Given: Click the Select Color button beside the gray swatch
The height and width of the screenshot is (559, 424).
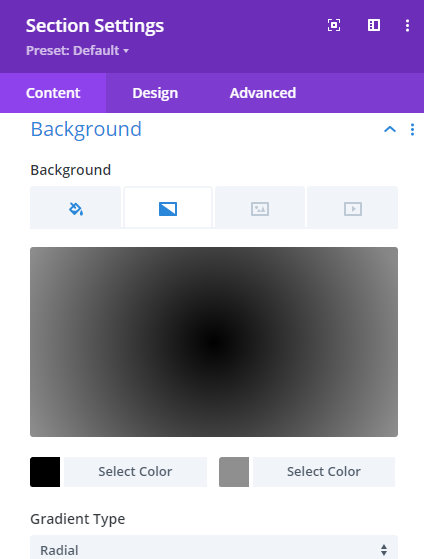Looking at the screenshot, I should tap(324, 472).
